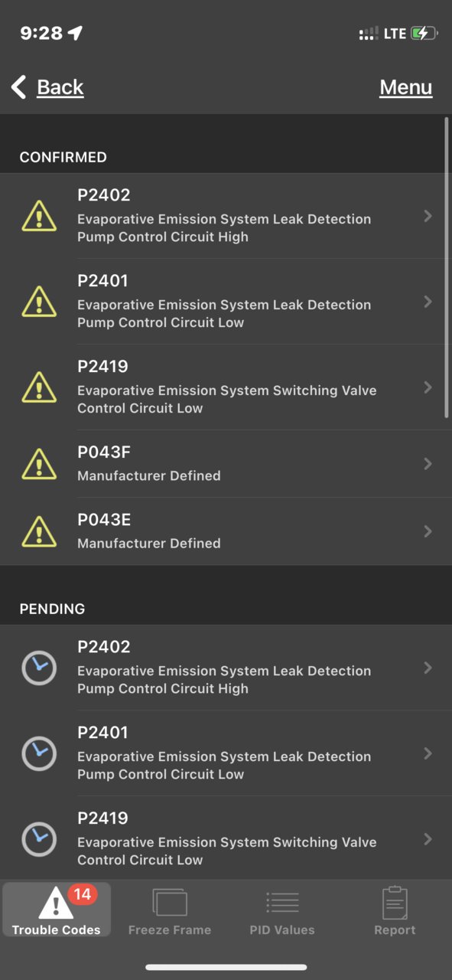Click clock icon beside pending P2402
Image resolution: width=452 pixels, height=980 pixels.
click(39, 668)
